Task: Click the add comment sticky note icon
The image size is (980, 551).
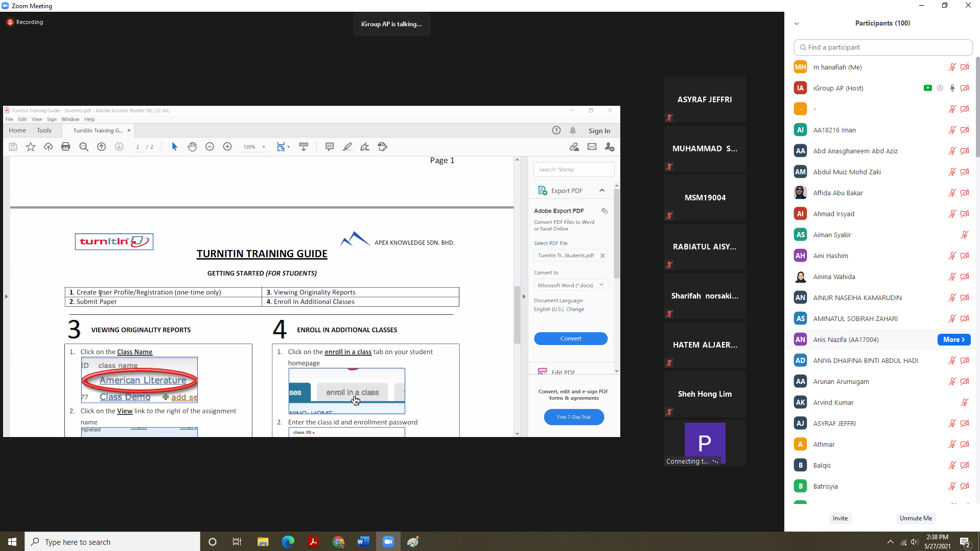Action: point(330,147)
